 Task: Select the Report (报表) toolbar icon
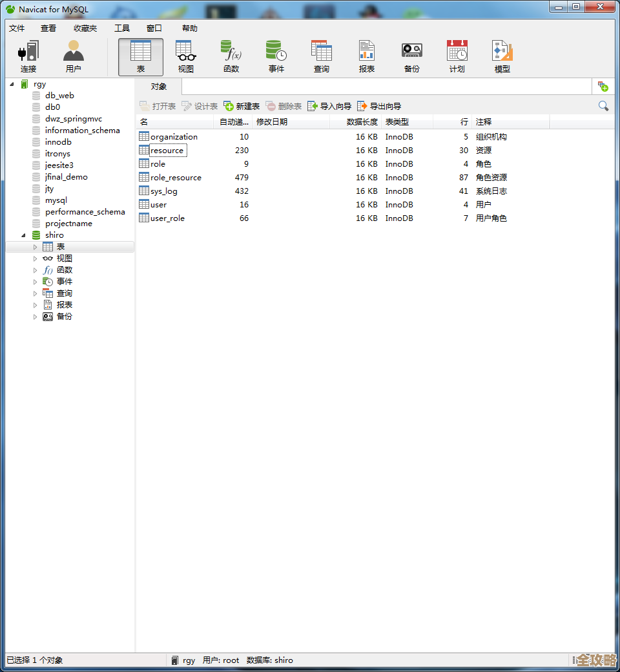[x=367, y=51]
